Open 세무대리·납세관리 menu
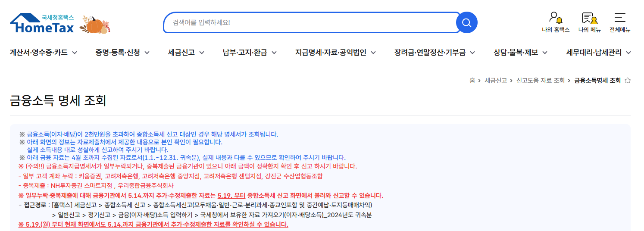 (x=594, y=53)
